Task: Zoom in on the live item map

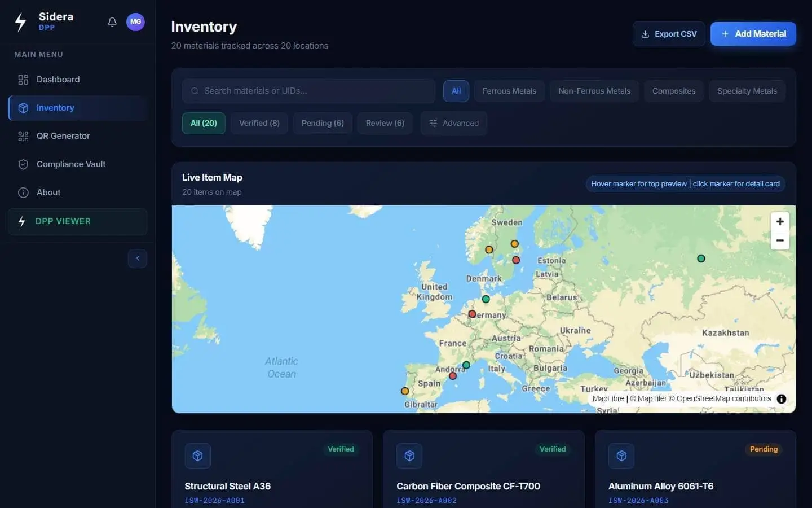Action: pyautogui.click(x=780, y=222)
